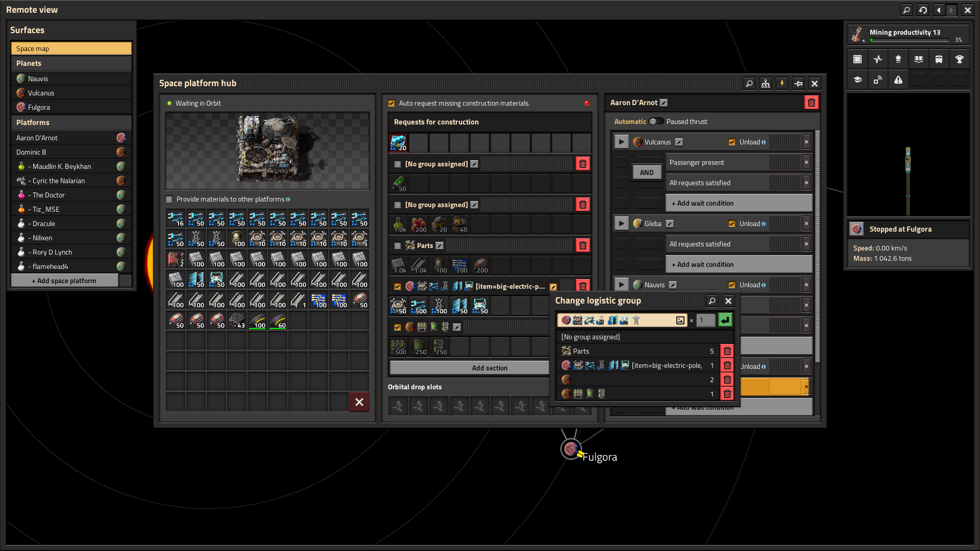Open the production statistics graph icon
This screenshot has height=551, width=980.
click(878, 59)
